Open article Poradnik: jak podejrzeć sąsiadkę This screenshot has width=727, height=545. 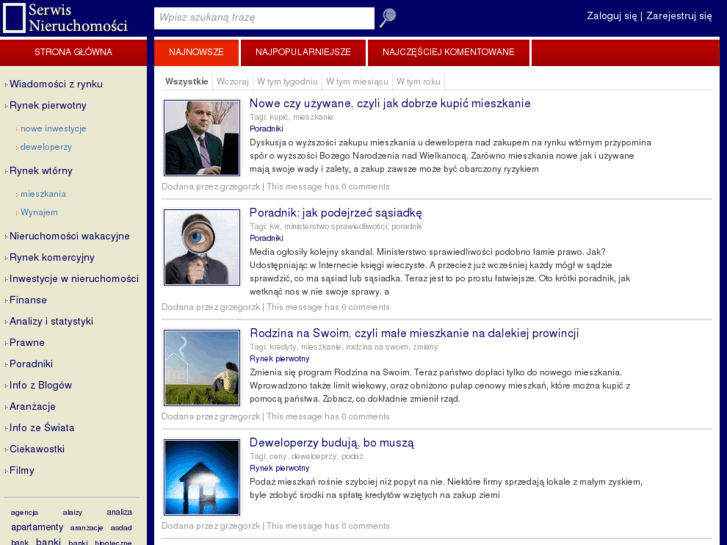click(335, 213)
